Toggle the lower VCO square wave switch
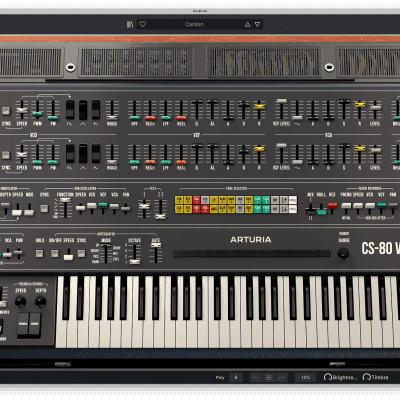Image resolution: width=400 pixels, height=400 pixels. (70, 154)
